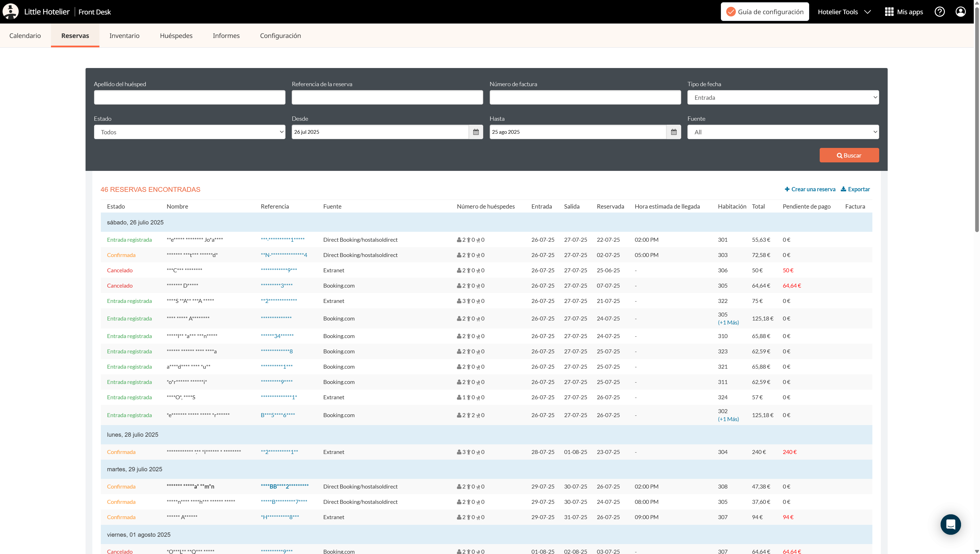The width and height of the screenshot is (980, 554).
Task: Open the Mis apps grid icon
Action: pos(889,12)
